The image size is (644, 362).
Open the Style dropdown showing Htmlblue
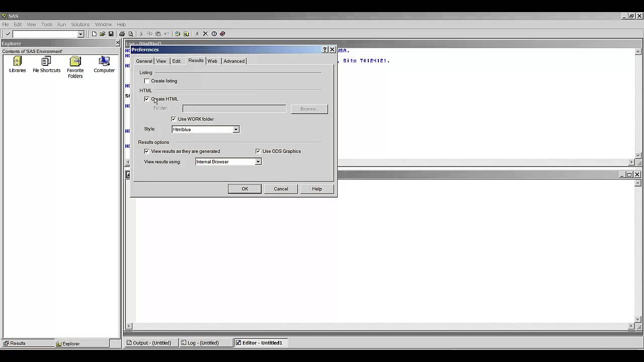[206, 130]
